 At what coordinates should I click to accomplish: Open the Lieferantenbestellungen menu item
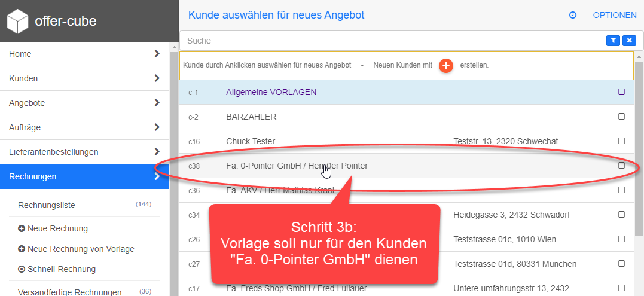(x=84, y=152)
